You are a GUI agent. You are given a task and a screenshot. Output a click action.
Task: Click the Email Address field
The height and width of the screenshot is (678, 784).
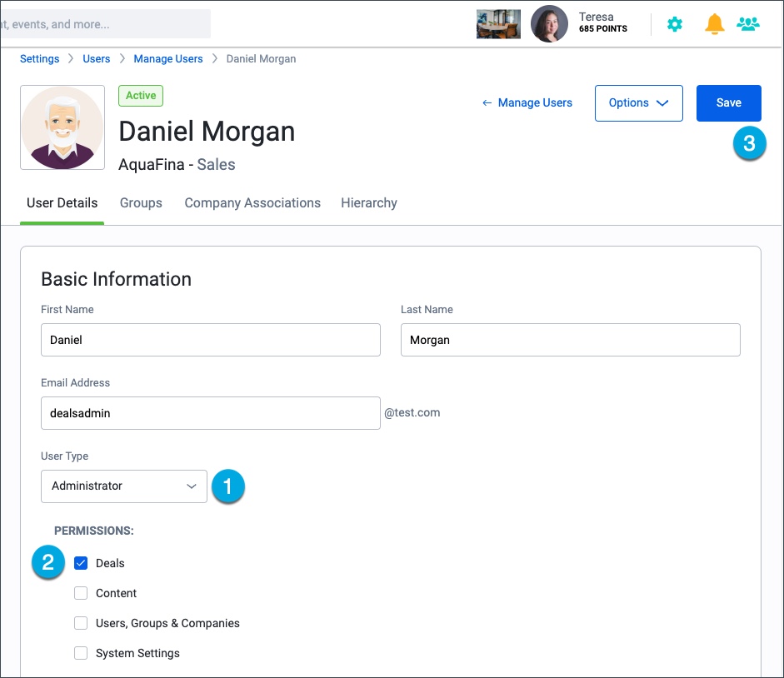click(x=211, y=413)
